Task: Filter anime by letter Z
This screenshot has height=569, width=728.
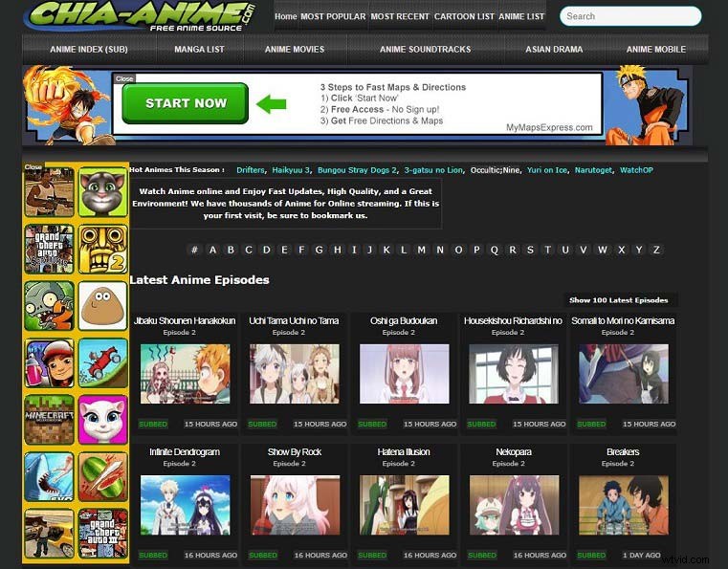Action: click(x=656, y=250)
